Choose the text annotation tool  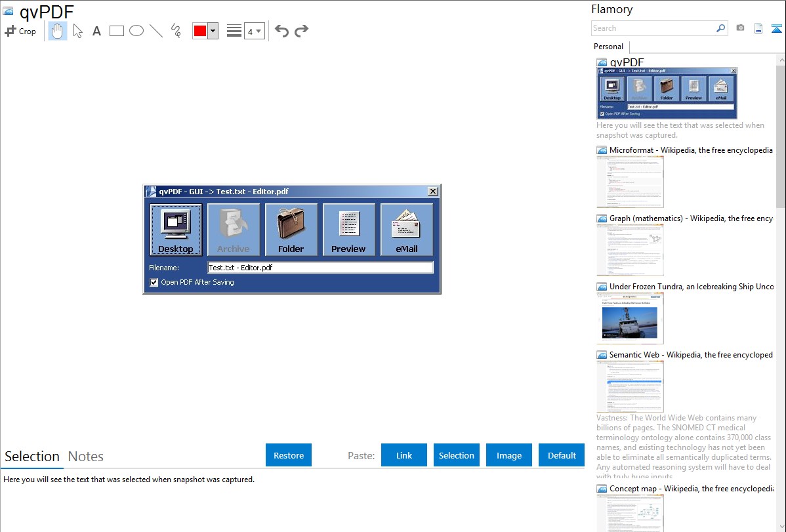96,31
